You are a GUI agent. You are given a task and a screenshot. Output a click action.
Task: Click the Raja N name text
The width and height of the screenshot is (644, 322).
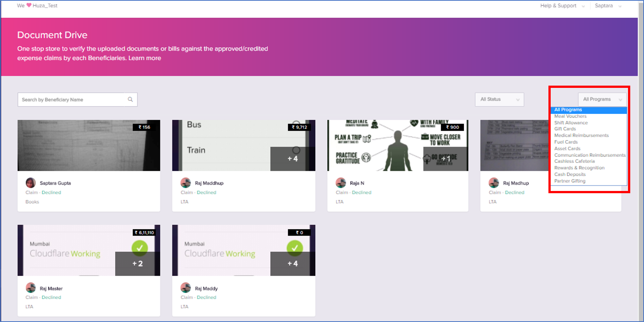click(x=357, y=183)
